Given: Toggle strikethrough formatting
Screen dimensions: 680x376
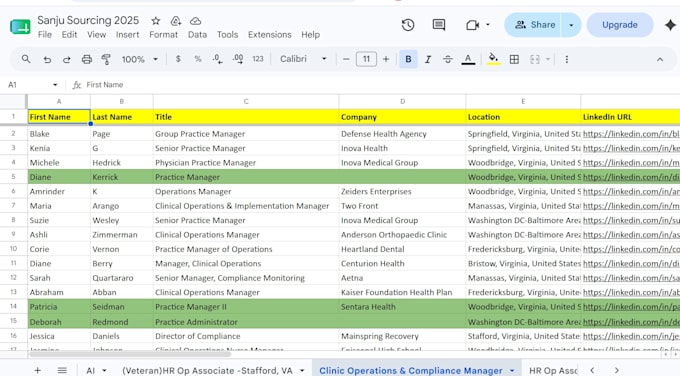Looking at the screenshot, I should [448, 59].
